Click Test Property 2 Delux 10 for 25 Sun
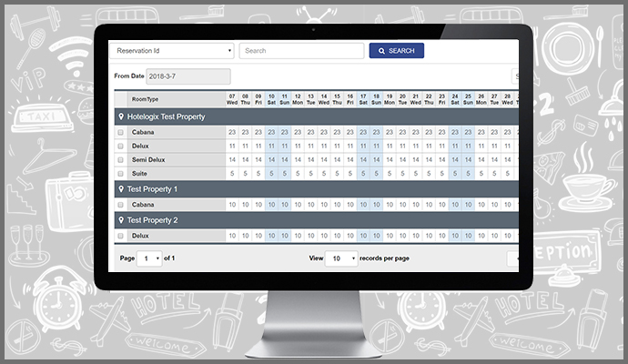Screen dimensions: 628x364 coord(468,236)
